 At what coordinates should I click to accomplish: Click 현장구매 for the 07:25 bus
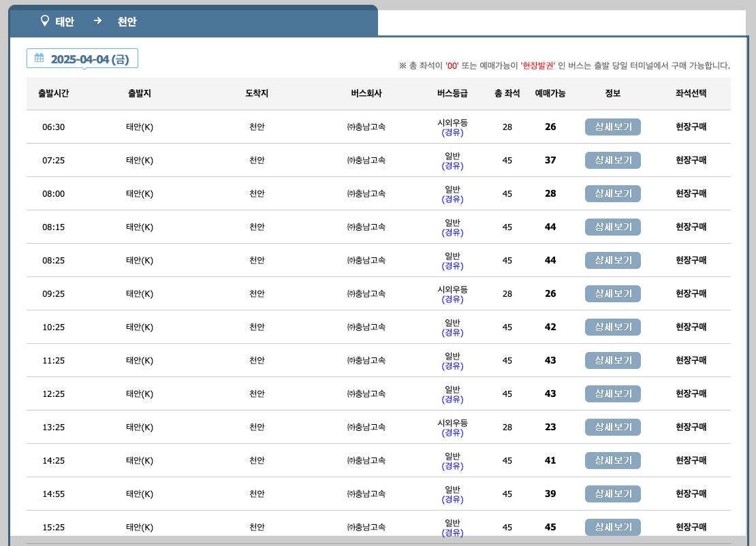(x=691, y=160)
